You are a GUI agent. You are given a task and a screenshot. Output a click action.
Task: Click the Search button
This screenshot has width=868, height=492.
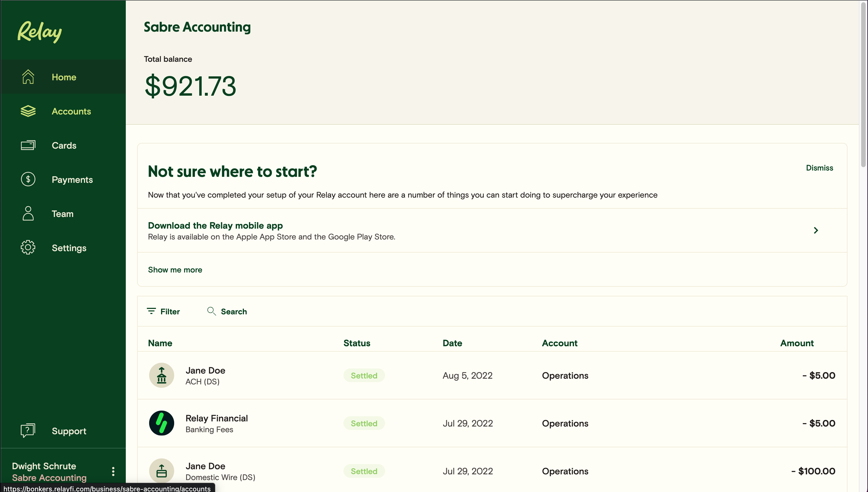click(x=227, y=311)
